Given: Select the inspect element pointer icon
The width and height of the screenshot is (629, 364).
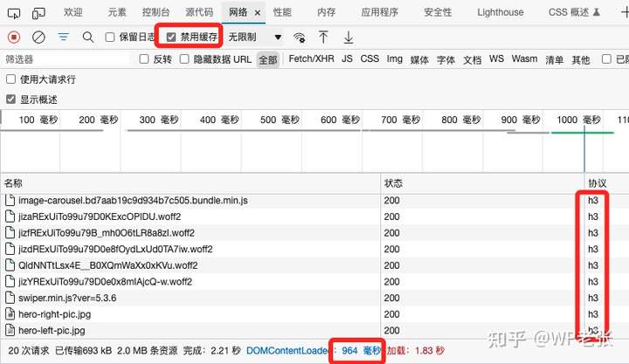Looking at the screenshot, I should (x=14, y=14).
